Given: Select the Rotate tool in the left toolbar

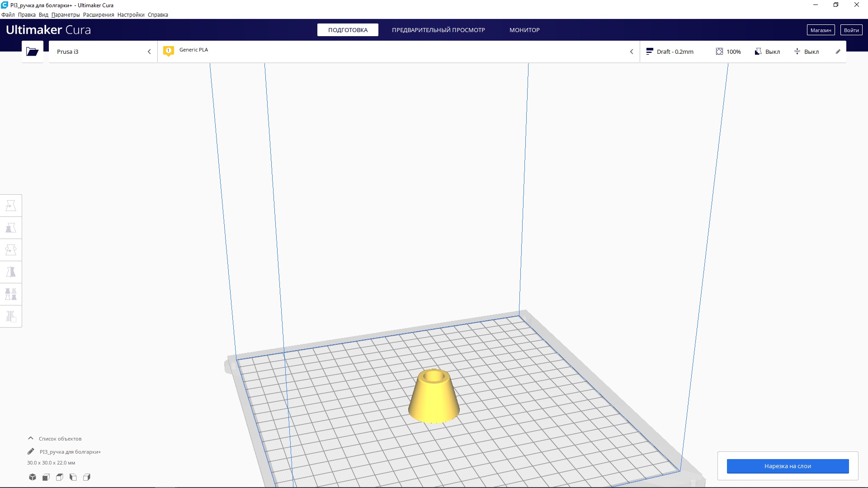Looking at the screenshot, I should (x=11, y=250).
